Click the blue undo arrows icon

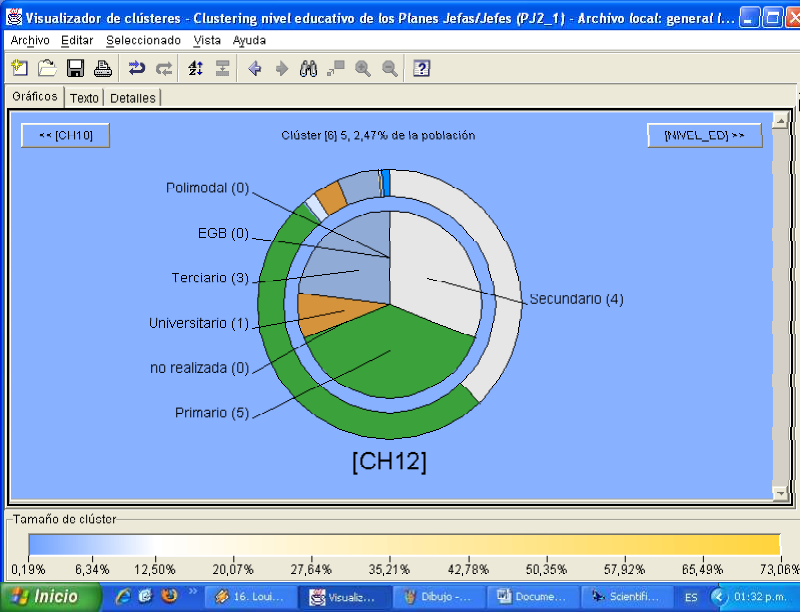point(137,68)
